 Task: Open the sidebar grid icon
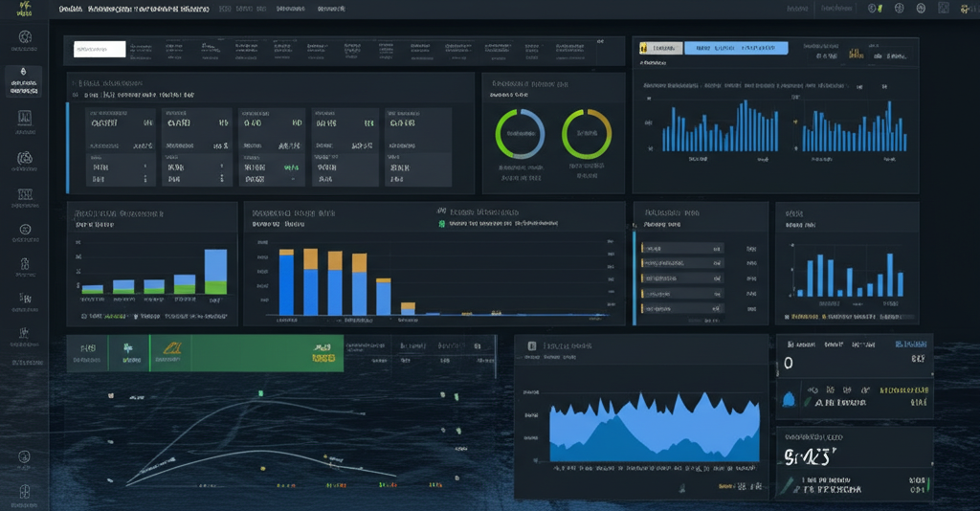[25, 195]
